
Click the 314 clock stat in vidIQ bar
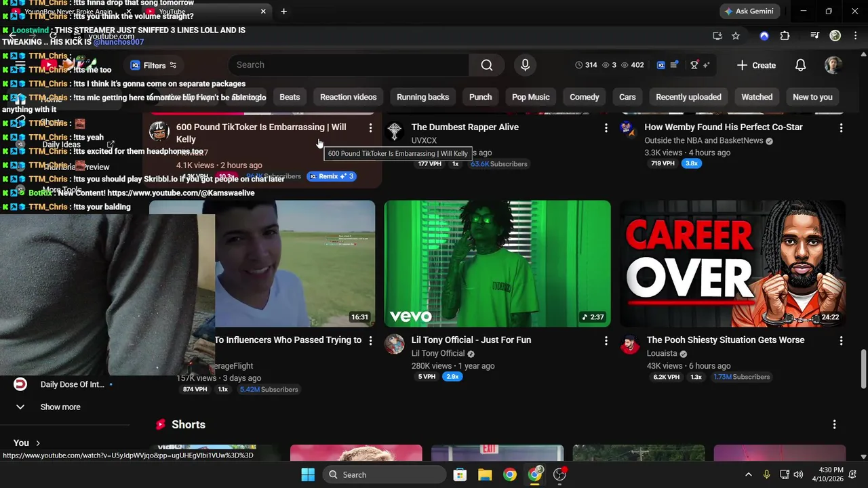pos(586,65)
